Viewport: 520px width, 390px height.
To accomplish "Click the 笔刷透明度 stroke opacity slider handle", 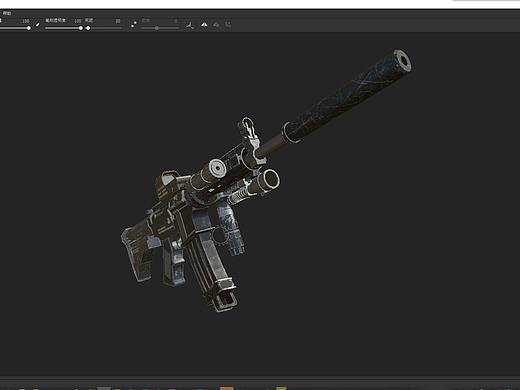I will (x=81, y=28).
